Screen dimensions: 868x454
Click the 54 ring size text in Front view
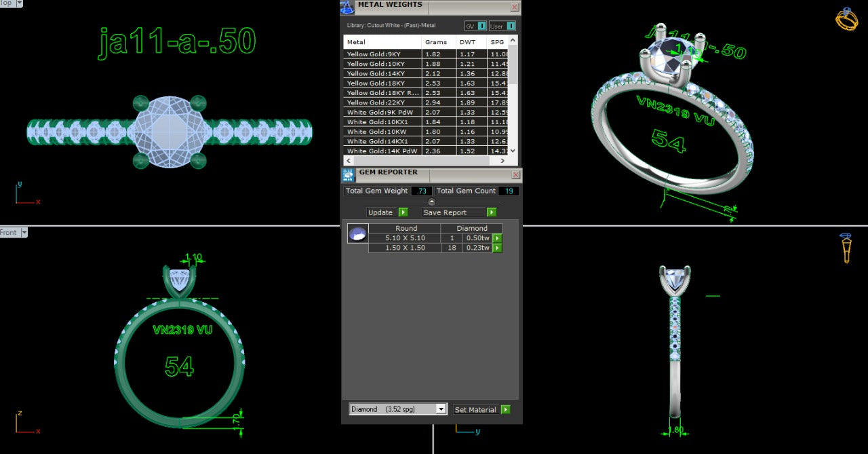point(179,366)
